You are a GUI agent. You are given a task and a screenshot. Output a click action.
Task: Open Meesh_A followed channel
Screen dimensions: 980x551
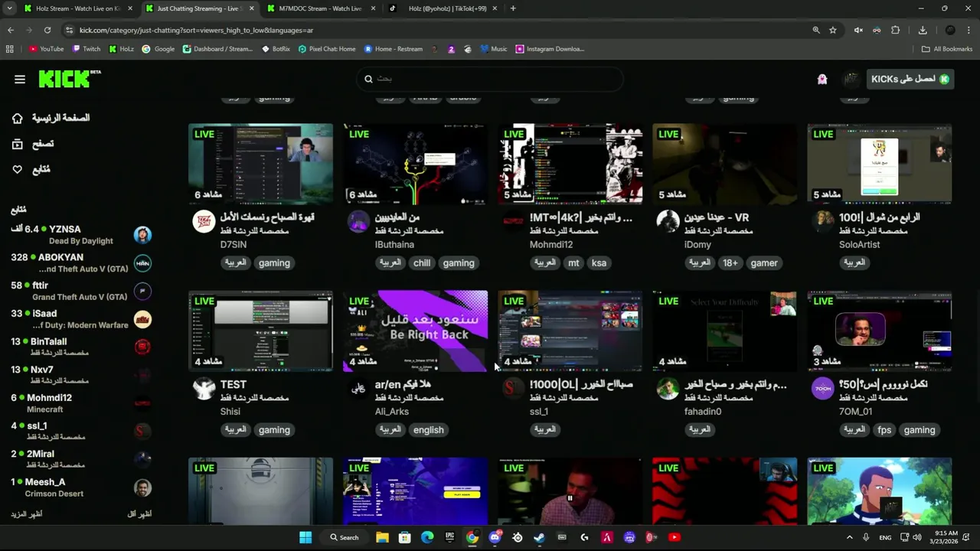(81, 487)
